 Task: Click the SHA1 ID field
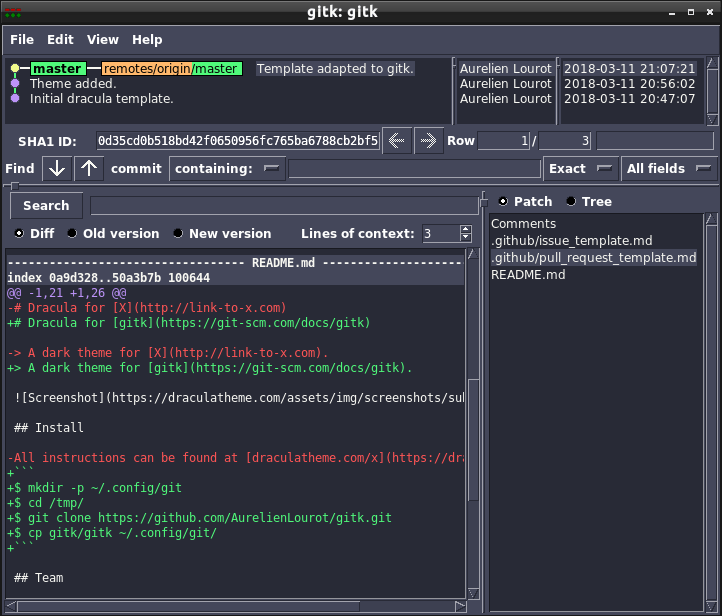(238, 140)
